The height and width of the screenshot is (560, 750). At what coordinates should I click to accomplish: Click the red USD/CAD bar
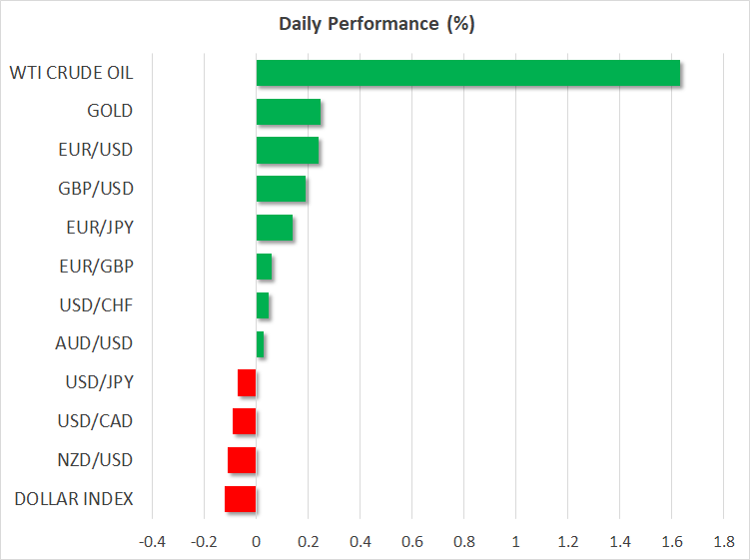(x=245, y=421)
